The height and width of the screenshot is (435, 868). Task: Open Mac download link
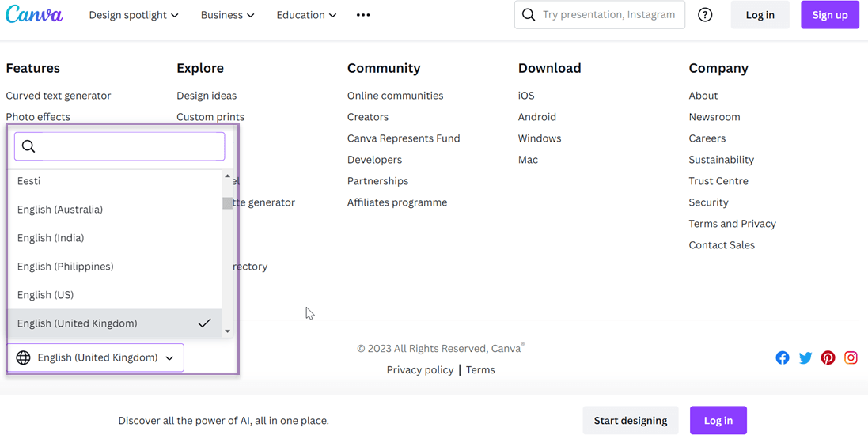point(528,160)
